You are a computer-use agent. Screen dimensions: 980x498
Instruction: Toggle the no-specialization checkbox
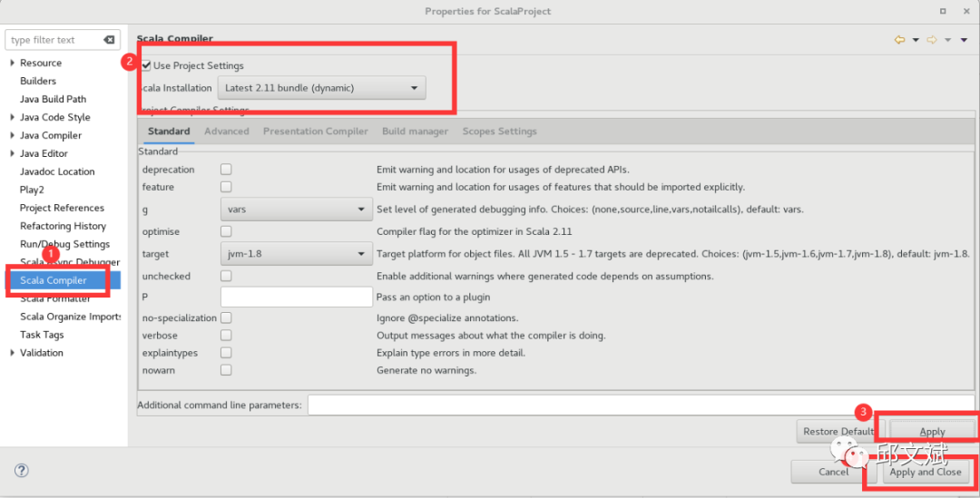pos(226,317)
